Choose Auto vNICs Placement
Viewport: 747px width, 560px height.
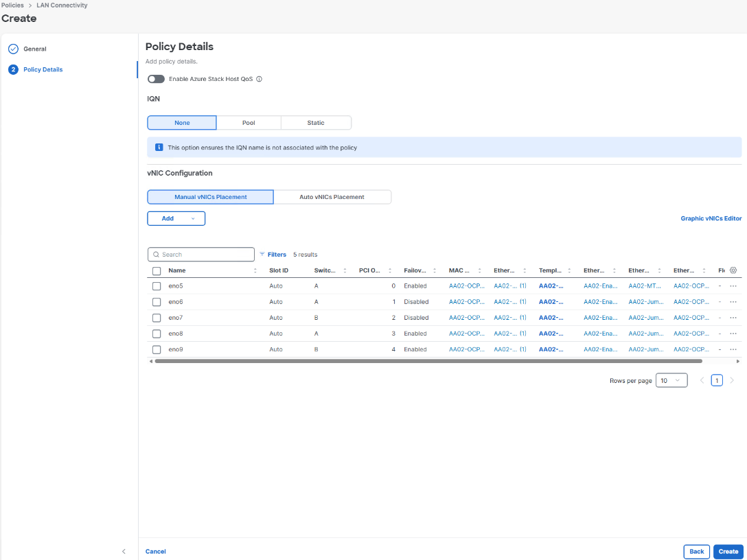point(332,197)
